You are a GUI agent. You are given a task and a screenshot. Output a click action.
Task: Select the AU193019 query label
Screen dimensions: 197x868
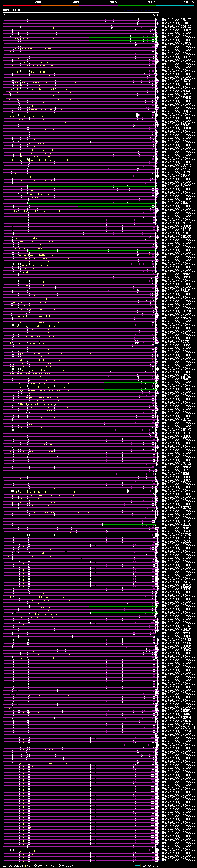coord(11,10)
